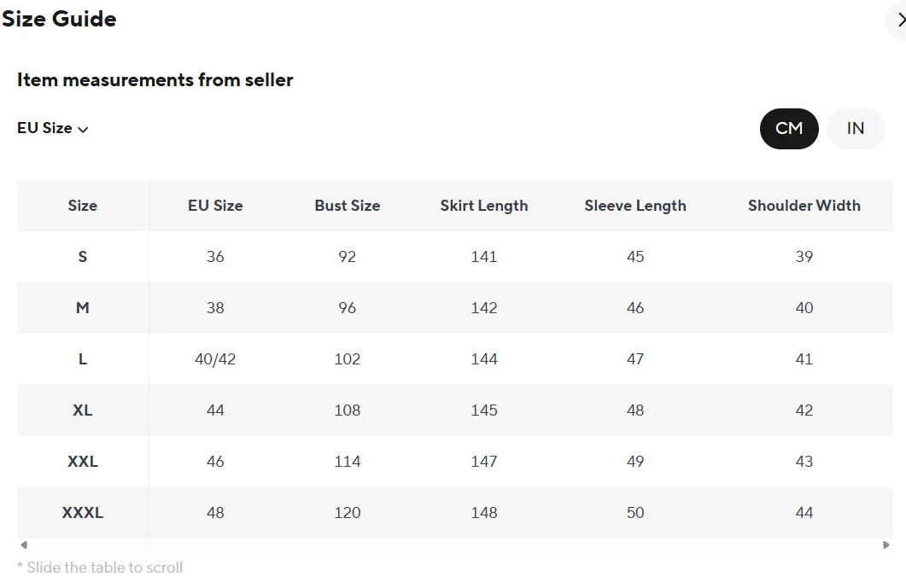
Task: Switch measurements to CM
Action: [789, 129]
